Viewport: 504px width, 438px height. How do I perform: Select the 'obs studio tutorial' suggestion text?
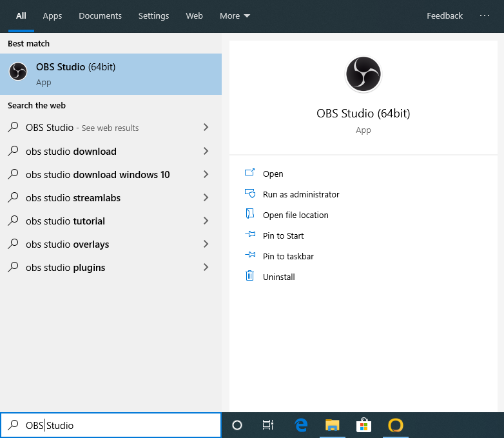(x=65, y=221)
